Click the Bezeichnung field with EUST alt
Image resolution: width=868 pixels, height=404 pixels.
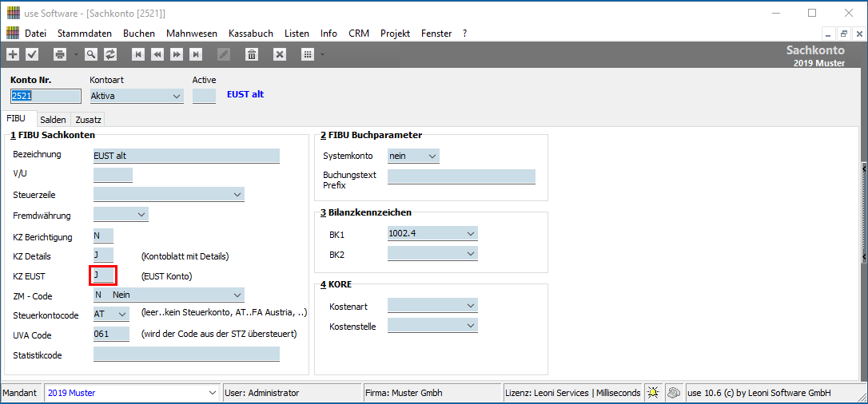pyautogui.click(x=186, y=156)
